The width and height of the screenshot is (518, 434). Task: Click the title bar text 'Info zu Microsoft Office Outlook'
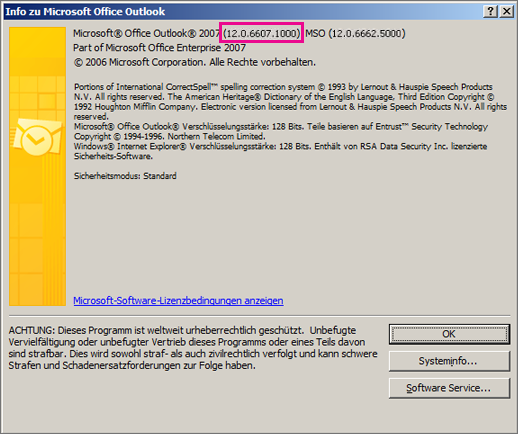tap(85, 12)
